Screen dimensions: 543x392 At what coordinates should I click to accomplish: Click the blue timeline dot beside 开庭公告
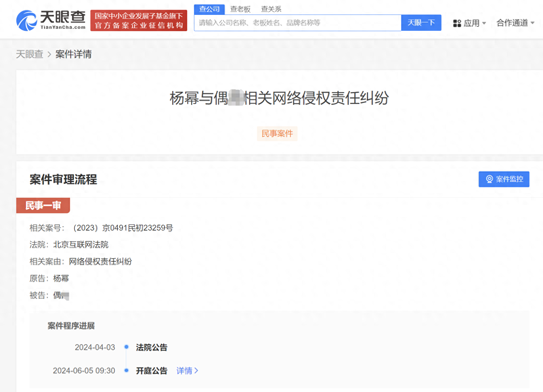pyautogui.click(x=126, y=370)
